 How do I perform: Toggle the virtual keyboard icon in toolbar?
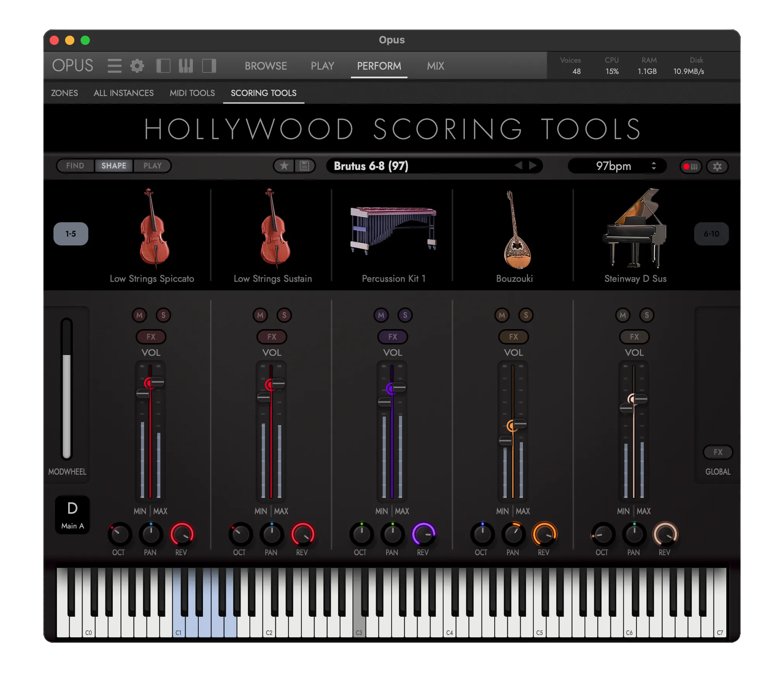click(186, 66)
